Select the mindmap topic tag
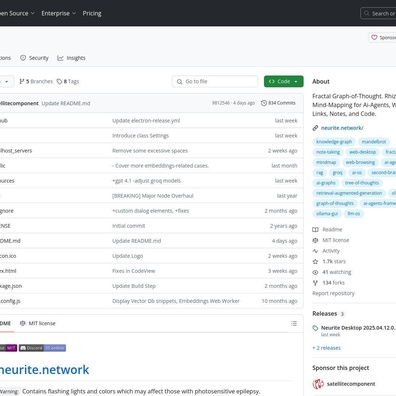The width and height of the screenshot is (396, 396). click(x=326, y=162)
